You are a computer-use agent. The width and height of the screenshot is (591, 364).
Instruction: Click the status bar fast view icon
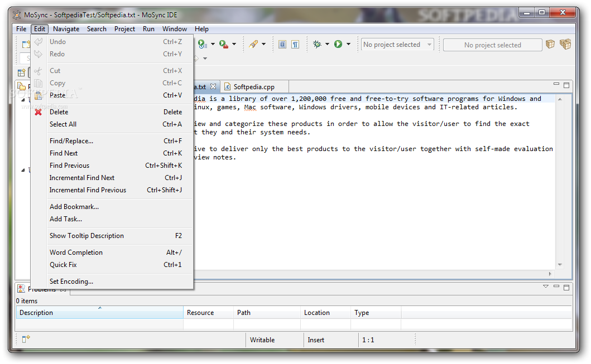tap(26, 339)
